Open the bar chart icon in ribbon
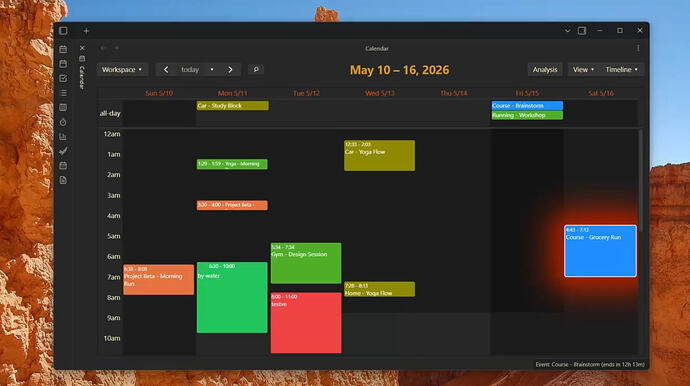Image resolution: width=690 pixels, height=386 pixels. pyautogui.click(x=63, y=136)
